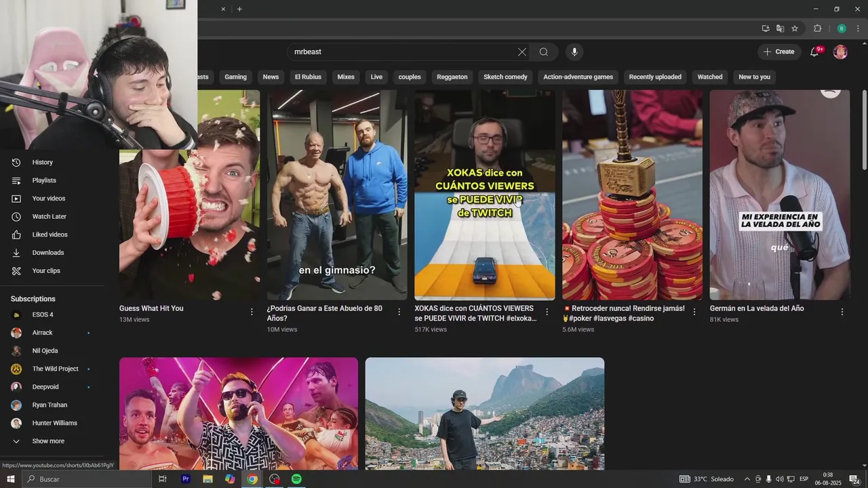Viewport: 868px width, 488px height.
Task: Open a new browser tab
Action: pyautogui.click(x=239, y=9)
